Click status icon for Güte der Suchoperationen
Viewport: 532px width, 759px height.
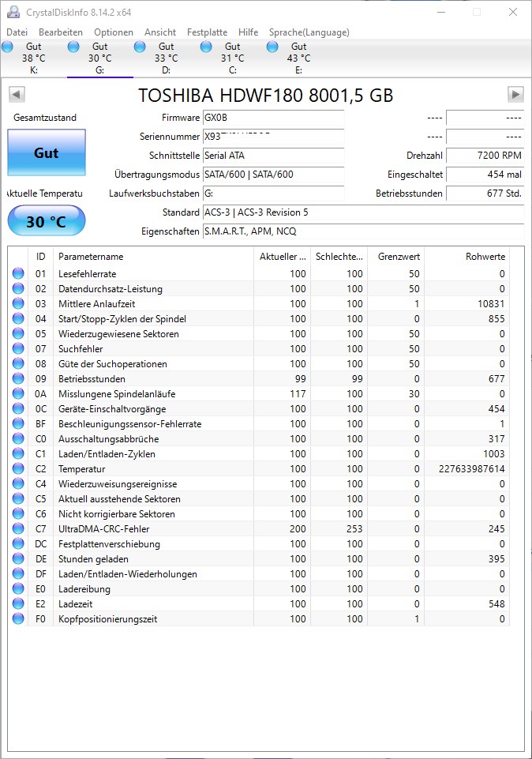18,363
